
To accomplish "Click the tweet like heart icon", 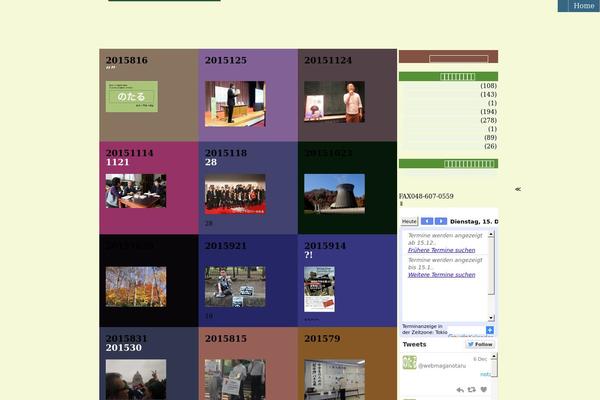I will (484, 390).
